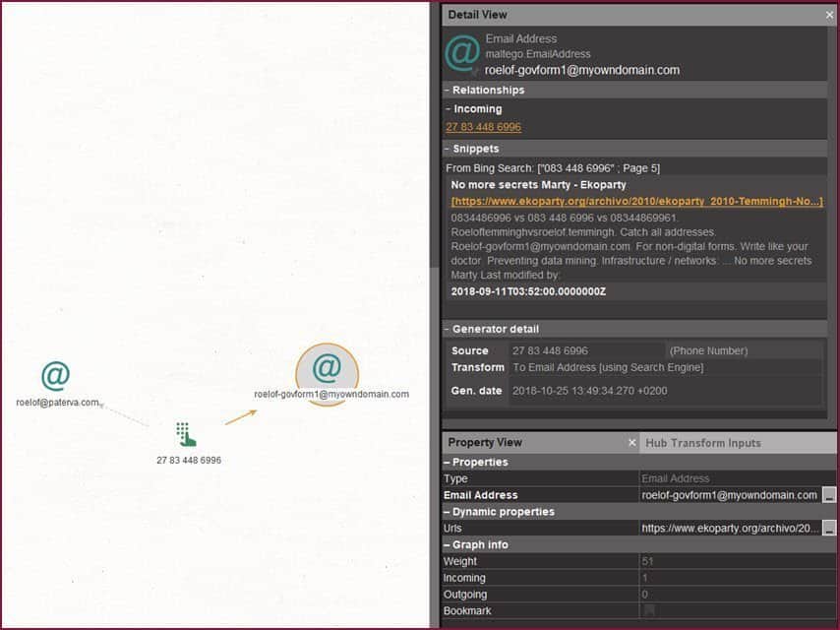Collapse the Graph info group
Screen dimensions: 840x630
[x=447, y=544]
